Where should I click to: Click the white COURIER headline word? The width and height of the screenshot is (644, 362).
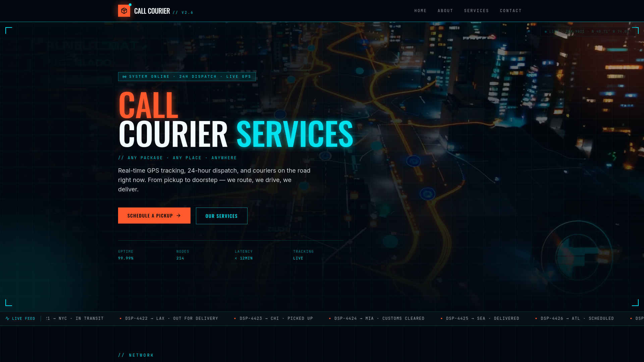tap(173, 134)
